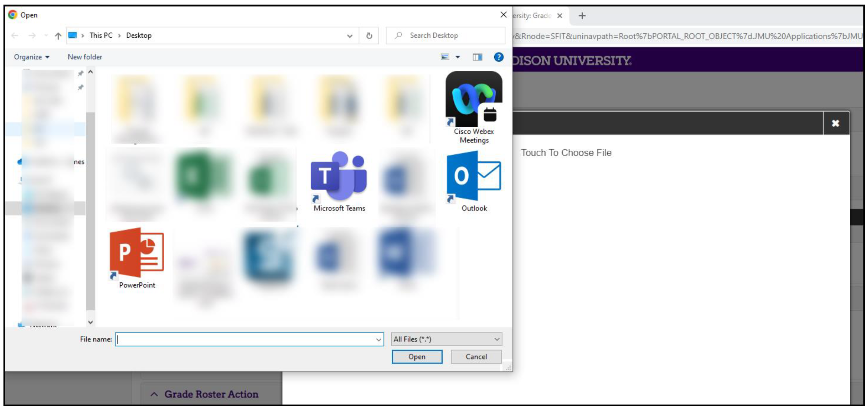868x408 pixels.
Task: Select the Microsoft Teams shortcut
Action: 339,181
